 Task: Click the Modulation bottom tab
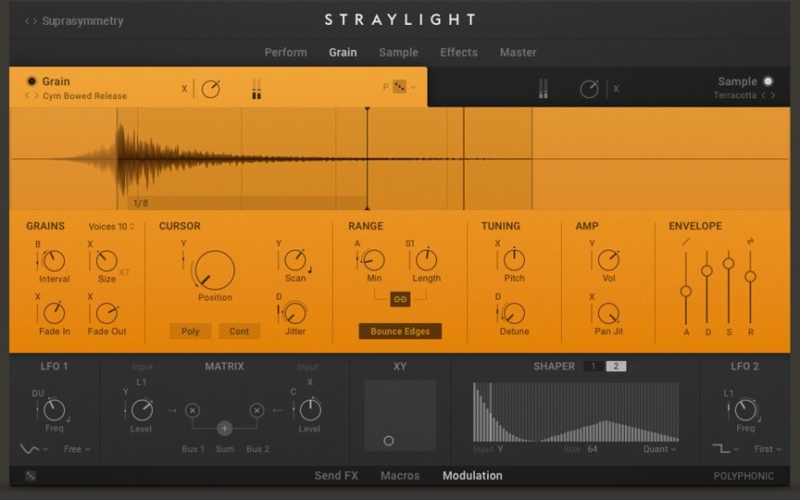pos(472,476)
